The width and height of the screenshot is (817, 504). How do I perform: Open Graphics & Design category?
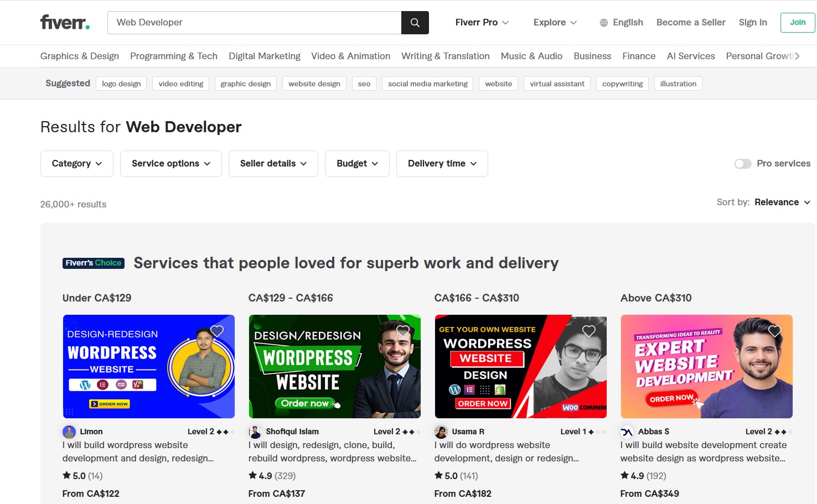pos(80,56)
